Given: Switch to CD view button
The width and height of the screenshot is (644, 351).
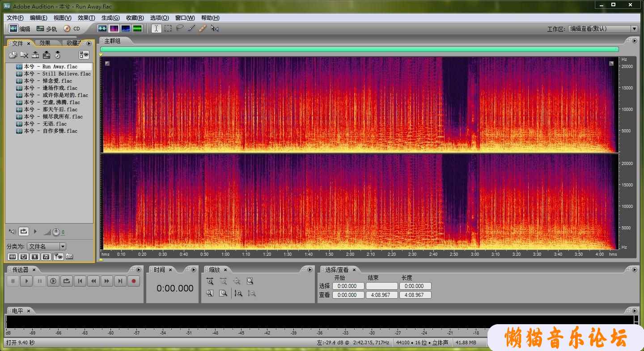Looking at the screenshot, I should click(72, 28).
